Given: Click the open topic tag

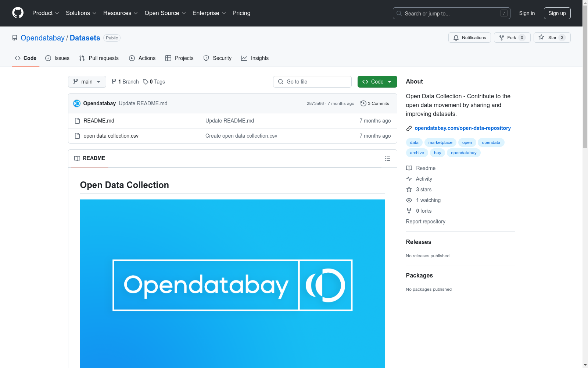Looking at the screenshot, I should click(467, 142).
